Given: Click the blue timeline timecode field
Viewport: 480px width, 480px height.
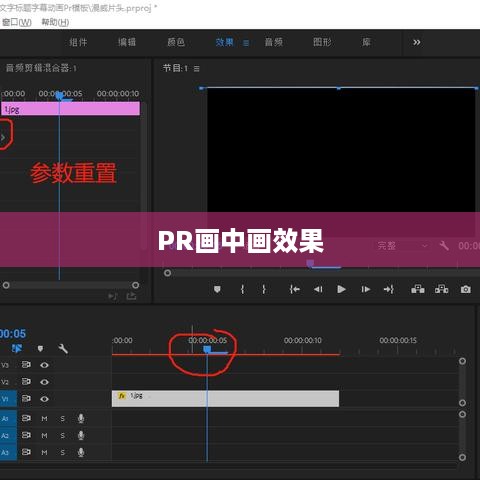Looking at the screenshot, I should click(x=13, y=334).
